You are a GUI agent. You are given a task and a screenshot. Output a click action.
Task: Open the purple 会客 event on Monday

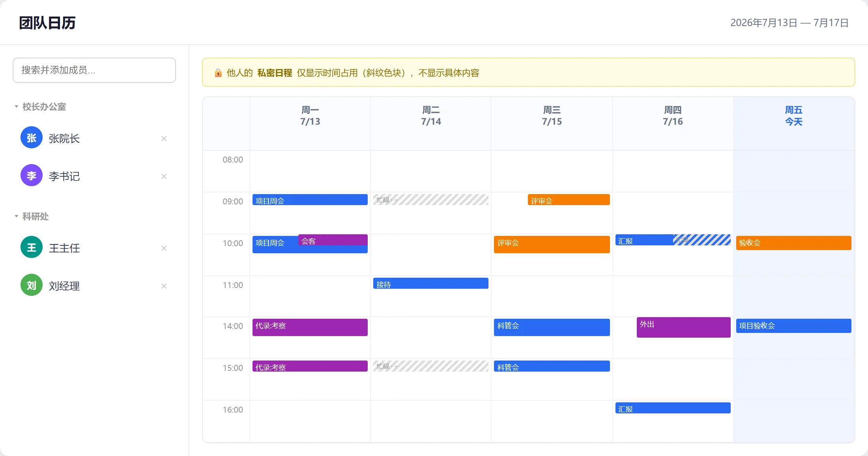(x=333, y=240)
